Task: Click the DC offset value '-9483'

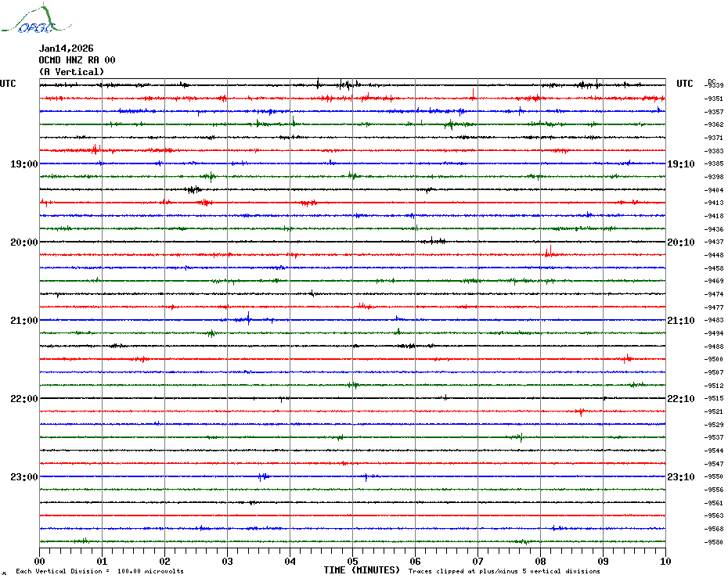Action: point(714,320)
